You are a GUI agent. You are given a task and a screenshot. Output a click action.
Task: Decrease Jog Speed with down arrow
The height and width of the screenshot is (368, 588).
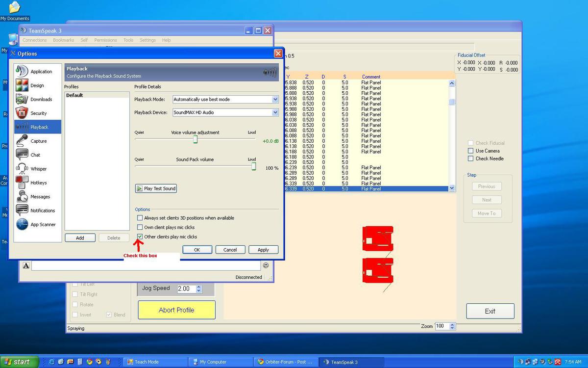[x=198, y=291]
